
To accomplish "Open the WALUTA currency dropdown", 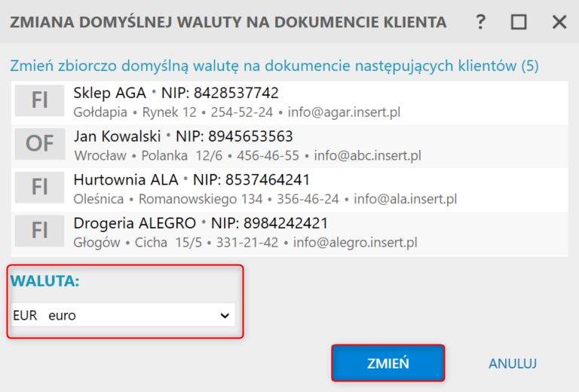I will pyautogui.click(x=124, y=316).
